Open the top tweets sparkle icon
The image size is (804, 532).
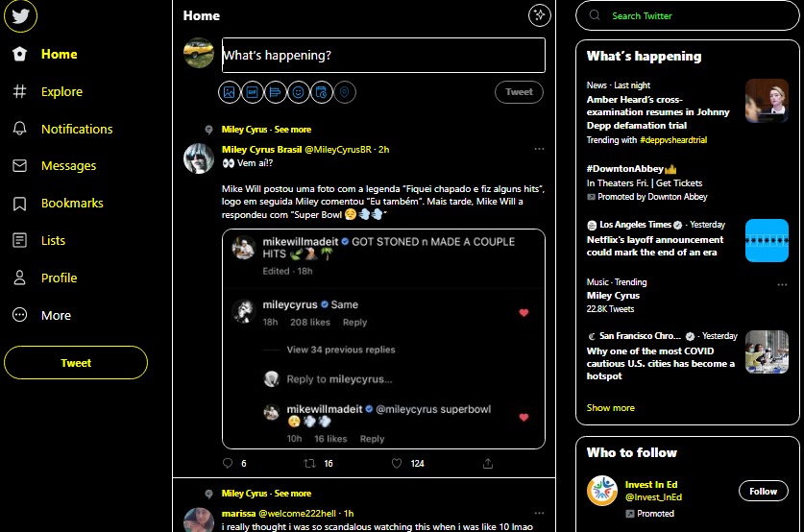pos(540,15)
